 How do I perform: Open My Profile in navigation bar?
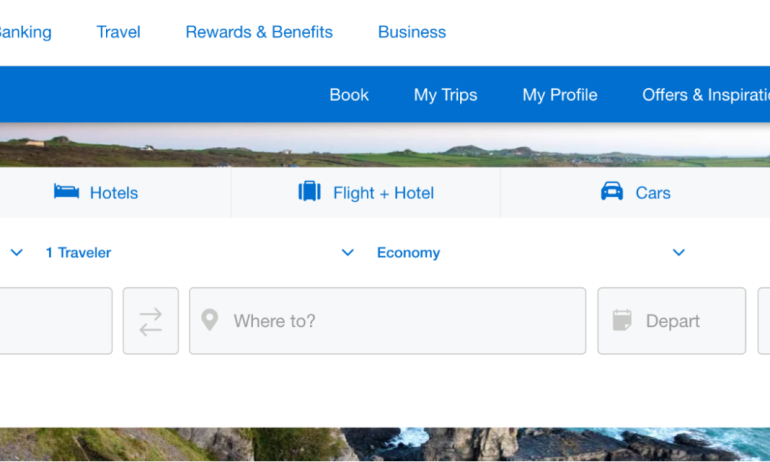click(560, 95)
